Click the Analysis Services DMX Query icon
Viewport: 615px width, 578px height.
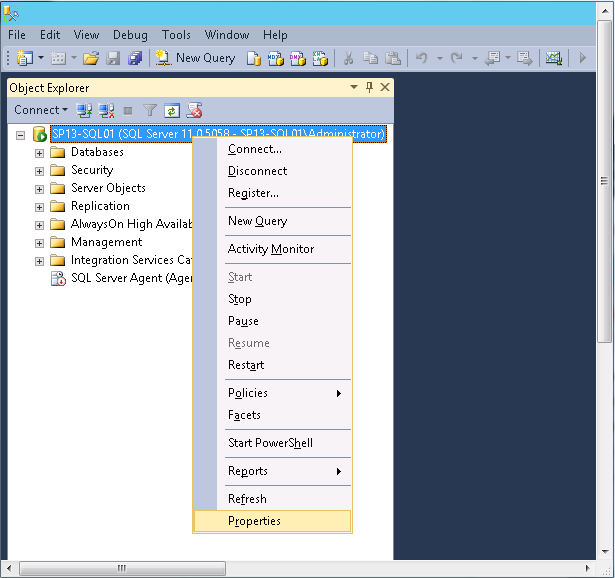tap(298, 58)
